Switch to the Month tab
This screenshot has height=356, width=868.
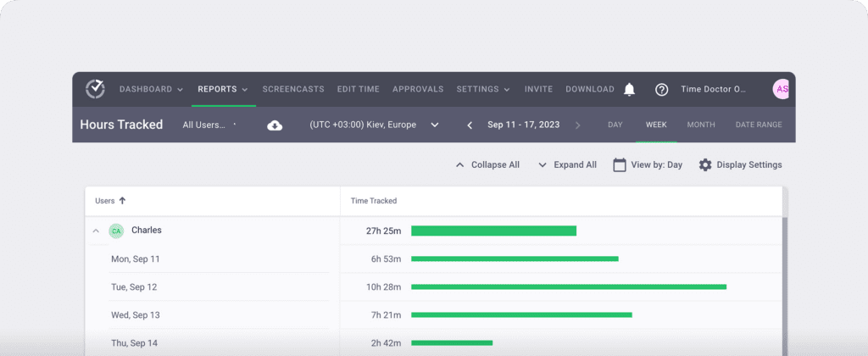pyautogui.click(x=701, y=125)
